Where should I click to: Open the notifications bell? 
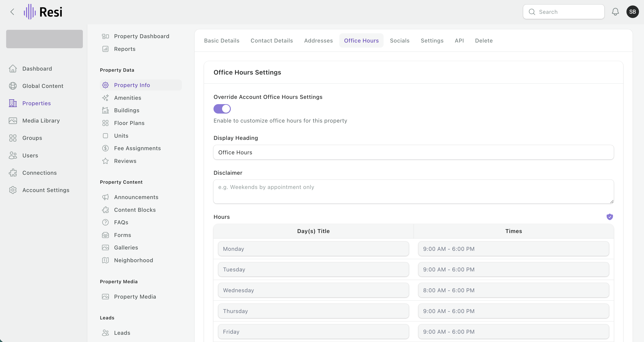coord(615,12)
